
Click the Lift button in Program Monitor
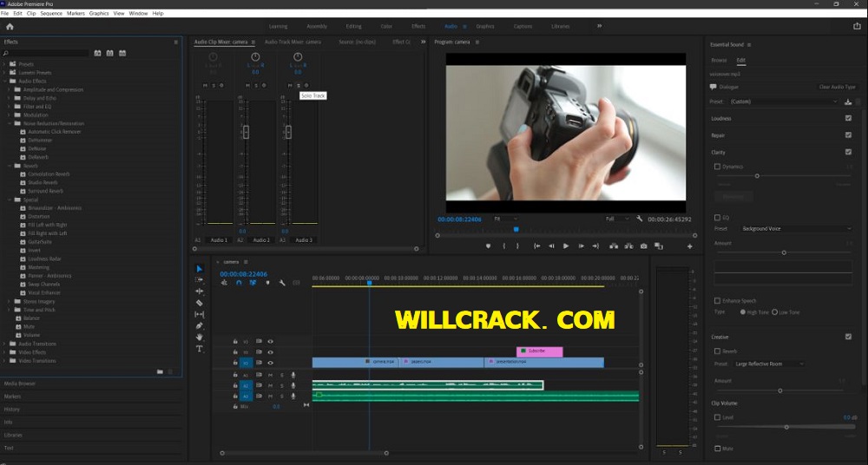coord(614,246)
